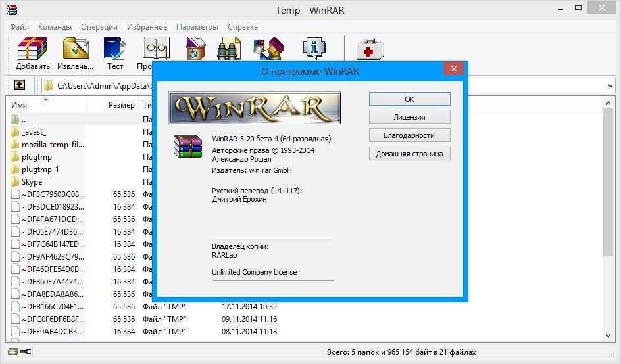Click the disk icon in status bar
Screen dimensions: 621x364
(13, 351)
